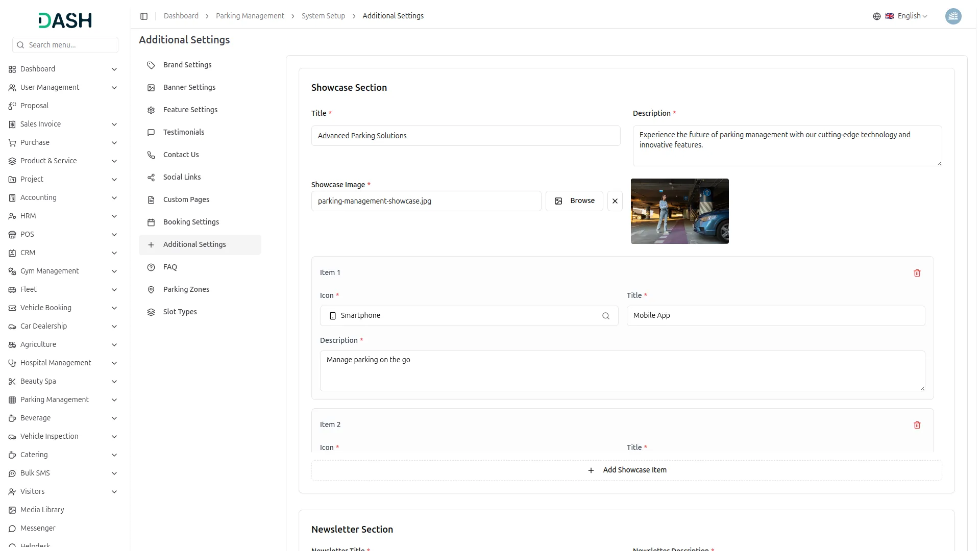Go to Booking Settings section

(x=191, y=222)
